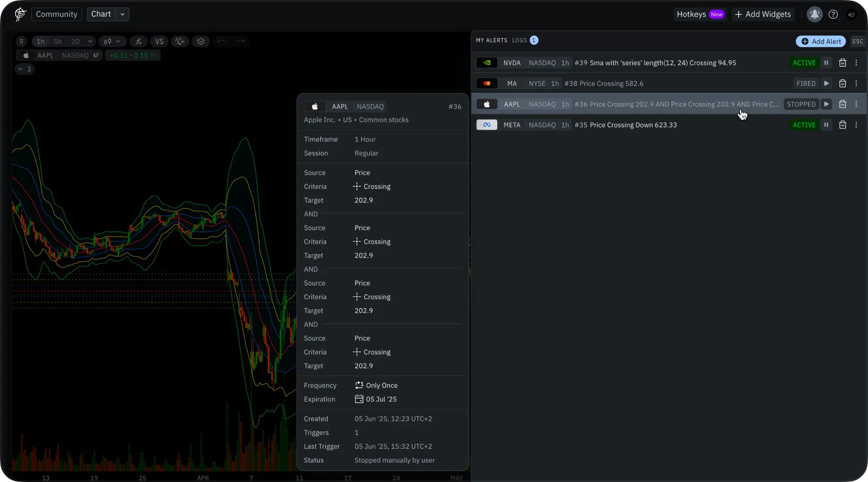Click the add alert bell icon on chart toolbar
This screenshot has width=868, height=482.
coord(180,41)
